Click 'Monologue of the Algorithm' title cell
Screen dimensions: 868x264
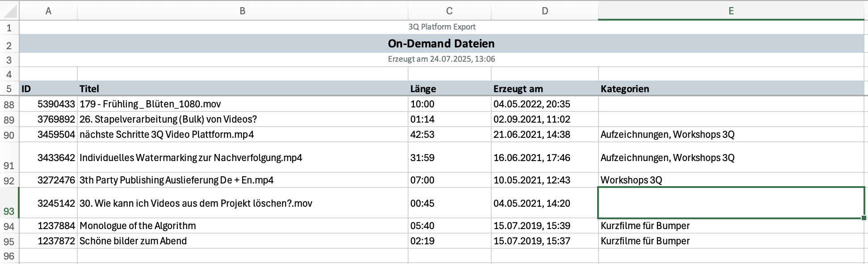coord(242,226)
